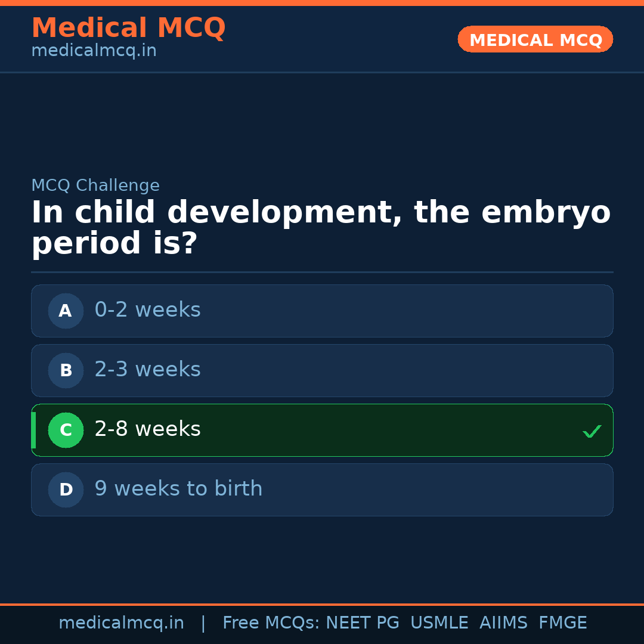Click the "Free MCQs:" footer label
644x644 pixels.
point(271,623)
